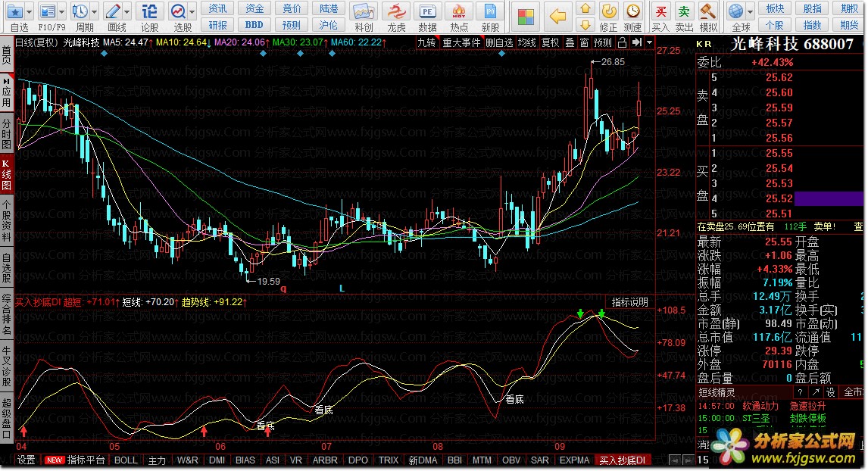Click the 09 month marker on timeline

[x=560, y=446]
